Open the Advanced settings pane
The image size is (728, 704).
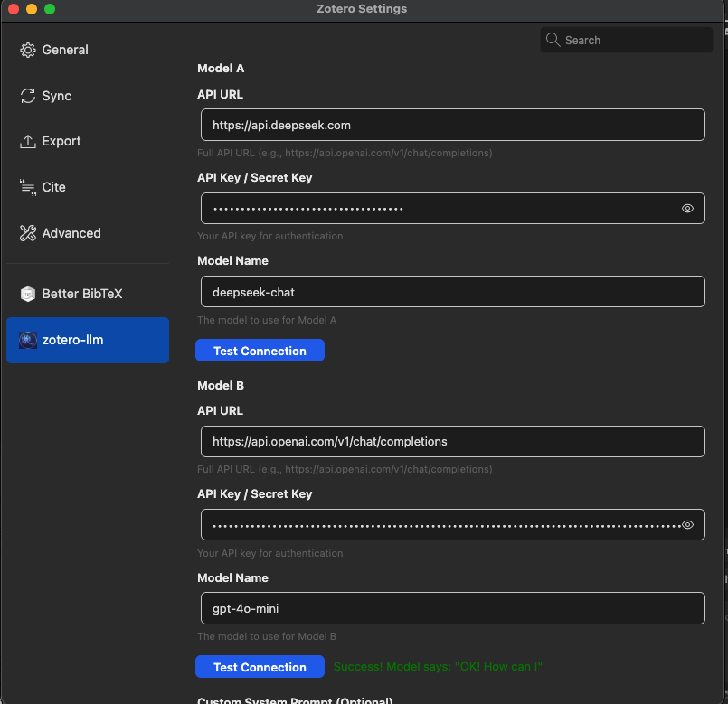[88, 233]
